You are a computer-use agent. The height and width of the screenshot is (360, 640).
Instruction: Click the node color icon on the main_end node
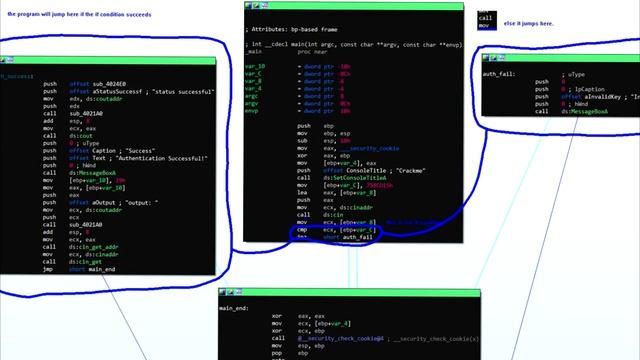pyautogui.click(x=222, y=292)
